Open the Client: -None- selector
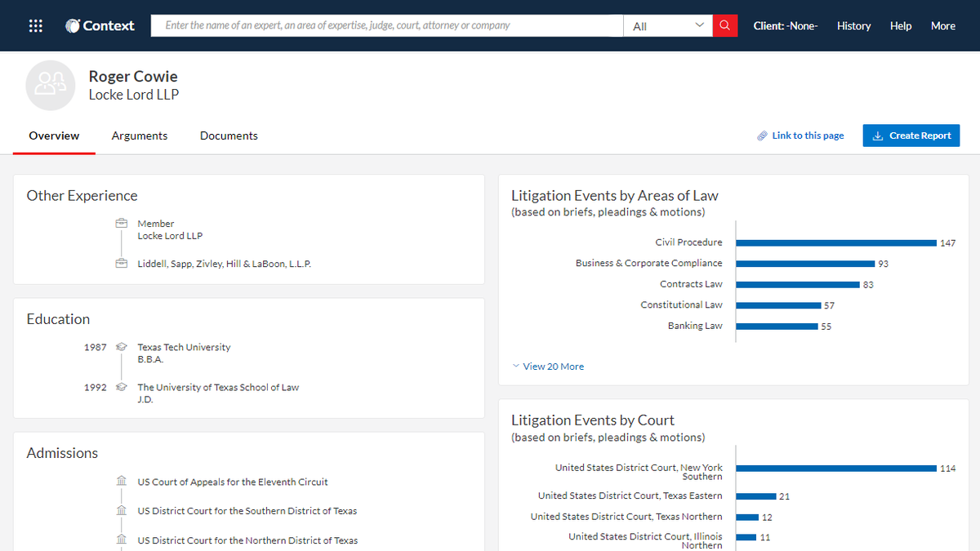This screenshot has height=551, width=980. [x=786, y=25]
